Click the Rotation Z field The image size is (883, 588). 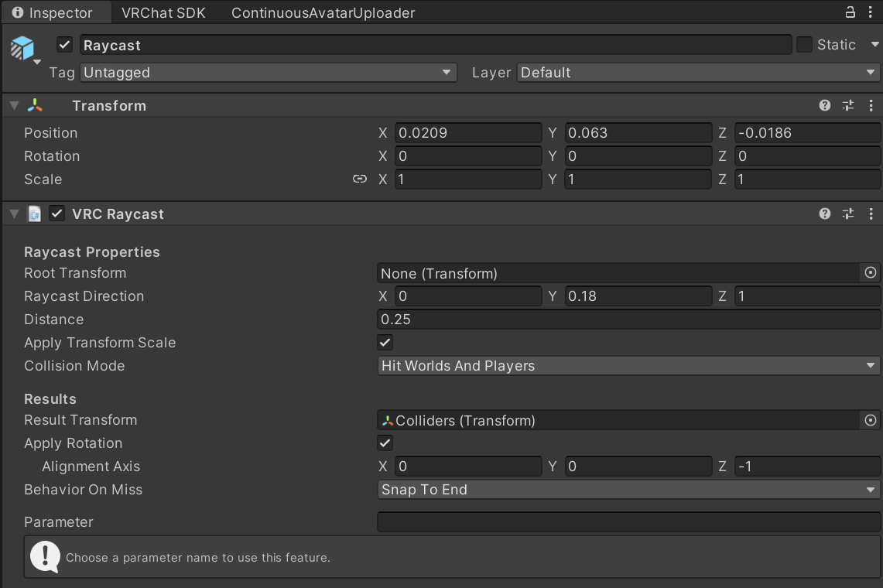tap(807, 156)
